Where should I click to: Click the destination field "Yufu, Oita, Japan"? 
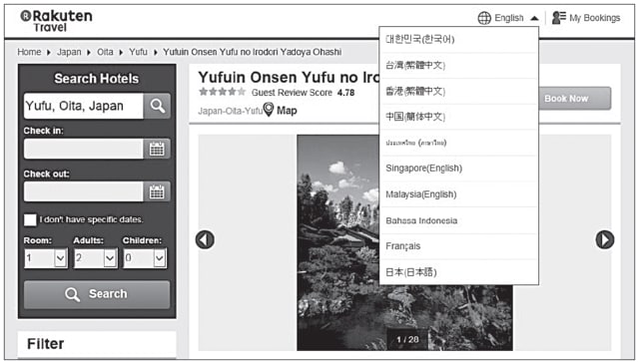pos(84,106)
